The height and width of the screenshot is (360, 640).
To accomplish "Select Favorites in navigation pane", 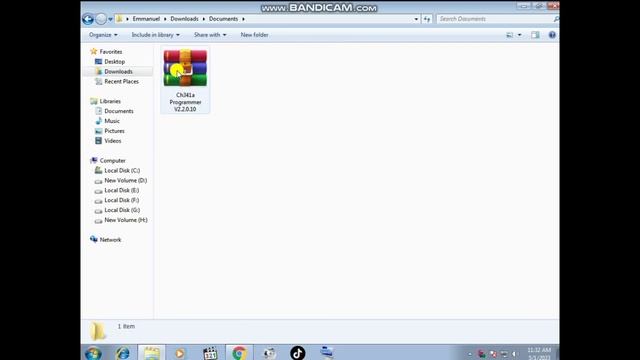I will (111, 52).
